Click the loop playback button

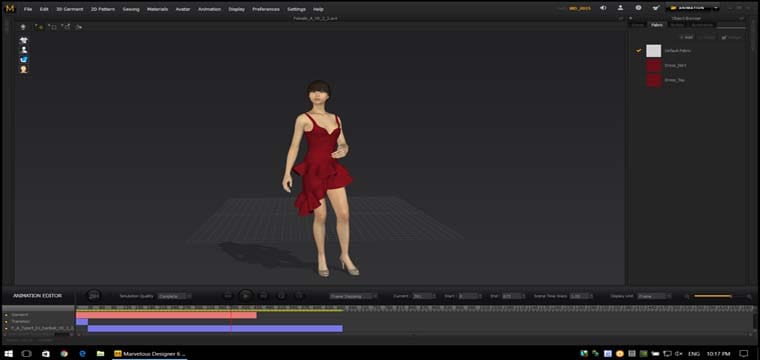pos(282,296)
